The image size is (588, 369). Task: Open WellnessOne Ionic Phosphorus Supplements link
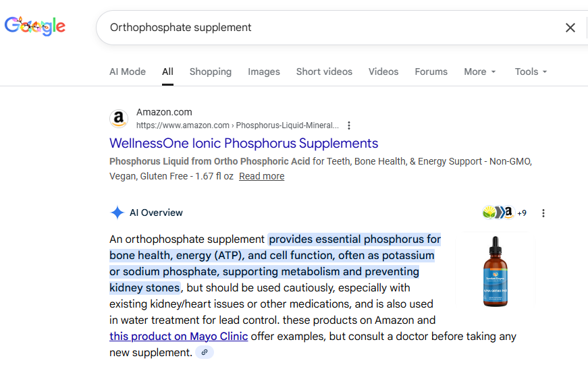pyautogui.click(x=244, y=143)
